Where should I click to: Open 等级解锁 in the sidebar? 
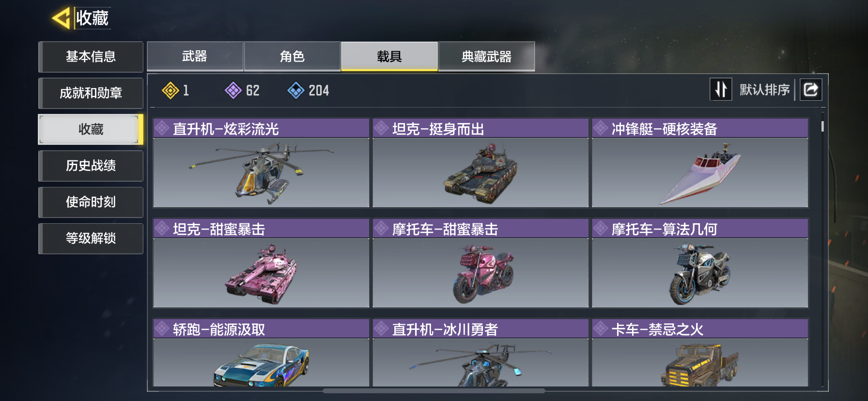pyautogui.click(x=91, y=238)
